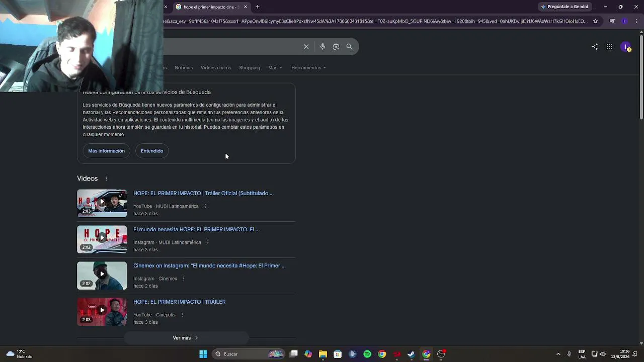Expand more videos with Ver más
Viewport: 644px width, 362px height.
click(x=186, y=338)
